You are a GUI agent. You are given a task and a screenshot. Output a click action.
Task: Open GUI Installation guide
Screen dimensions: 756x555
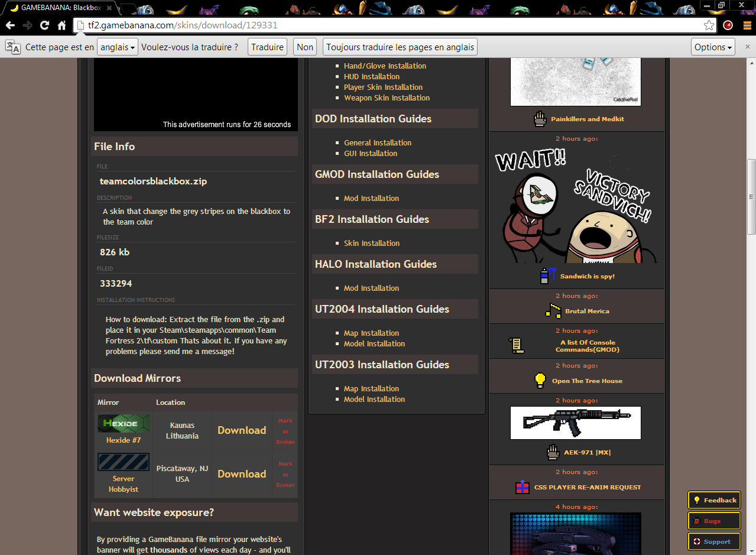click(x=371, y=153)
